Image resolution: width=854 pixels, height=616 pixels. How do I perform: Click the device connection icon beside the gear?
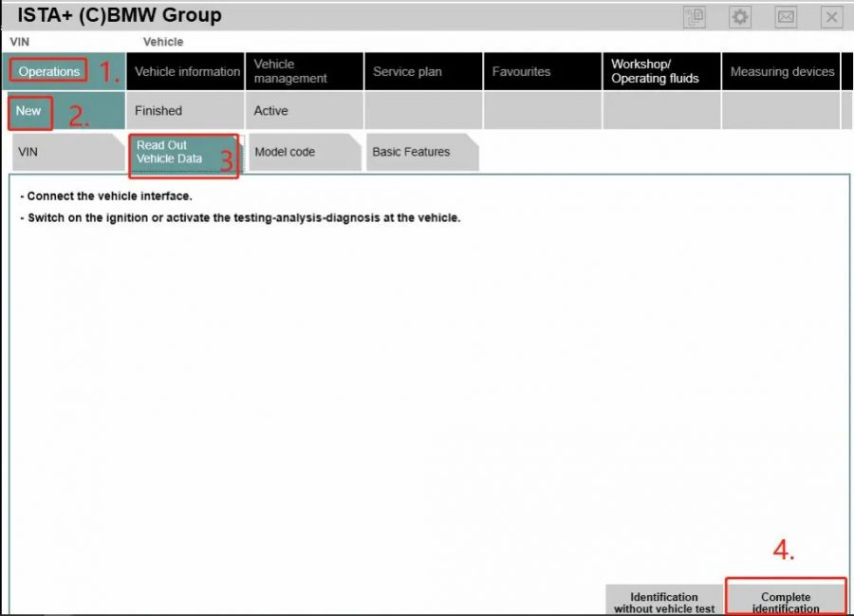click(694, 16)
